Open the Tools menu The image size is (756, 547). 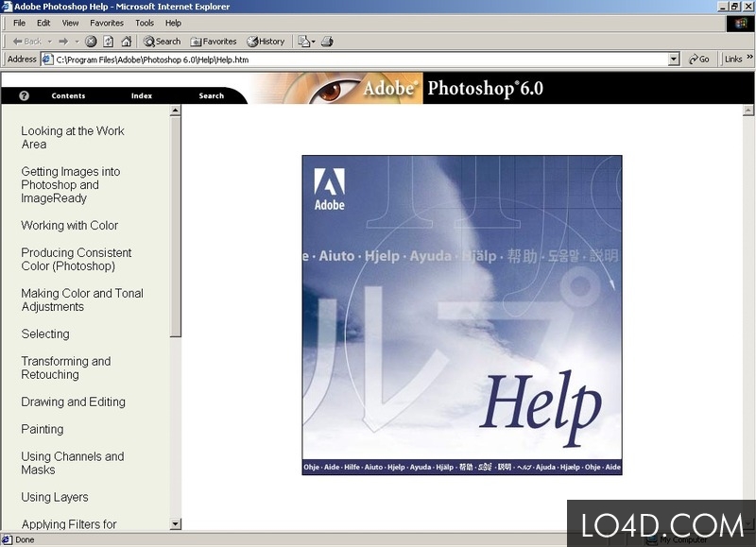tap(145, 23)
